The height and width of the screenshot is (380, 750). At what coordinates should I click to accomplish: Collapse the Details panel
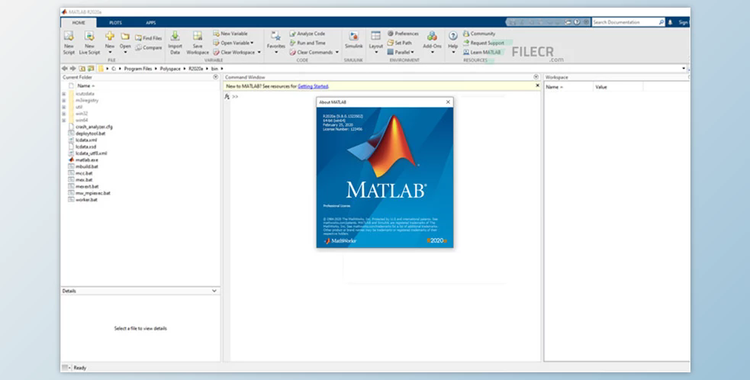coord(214,291)
